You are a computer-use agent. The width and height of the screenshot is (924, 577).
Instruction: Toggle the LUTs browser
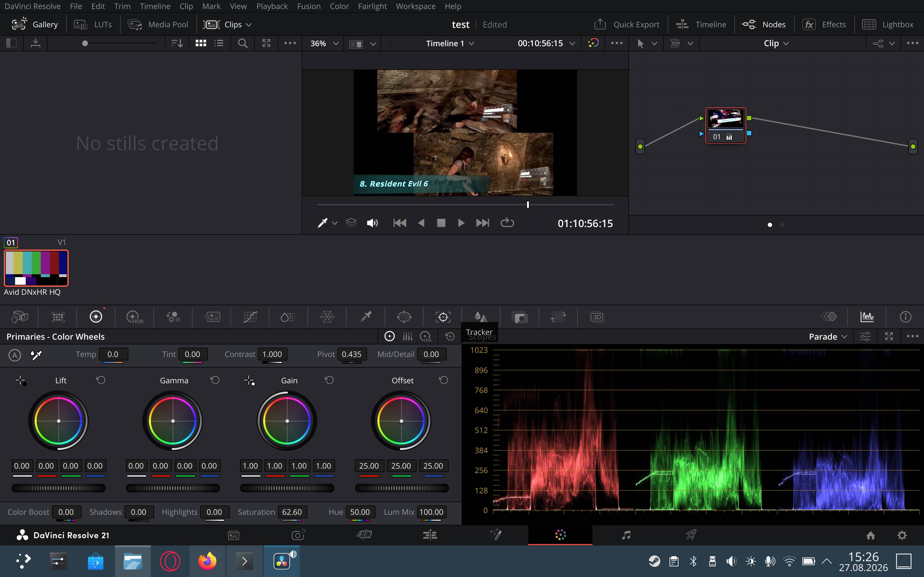(93, 24)
